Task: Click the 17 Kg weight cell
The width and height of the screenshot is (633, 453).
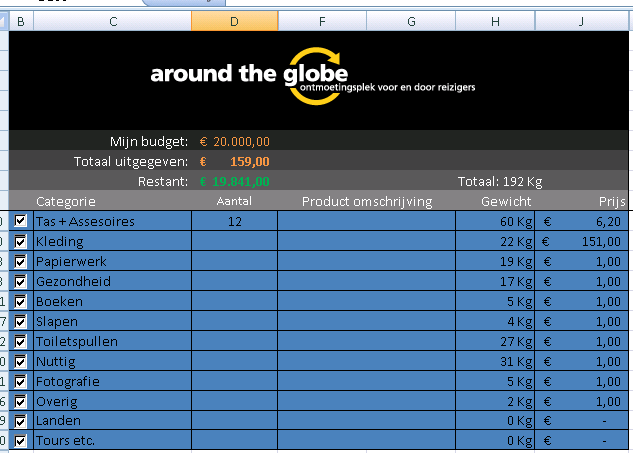Action: click(495, 281)
